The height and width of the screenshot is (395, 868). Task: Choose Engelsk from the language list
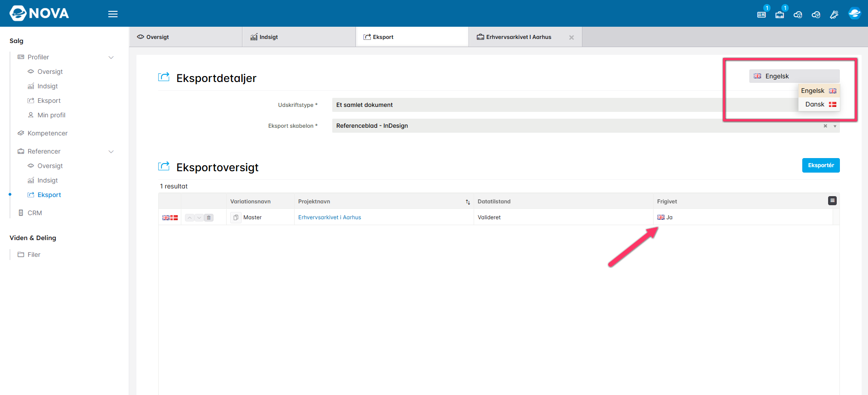pos(819,91)
